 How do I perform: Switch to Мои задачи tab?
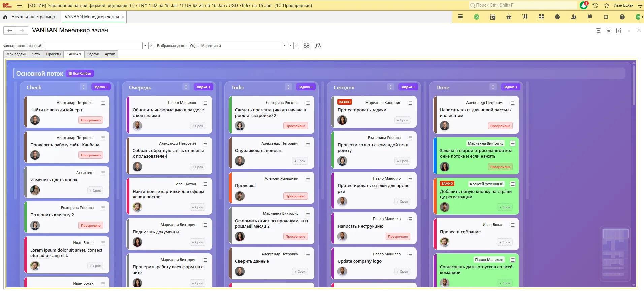[x=16, y=54]
